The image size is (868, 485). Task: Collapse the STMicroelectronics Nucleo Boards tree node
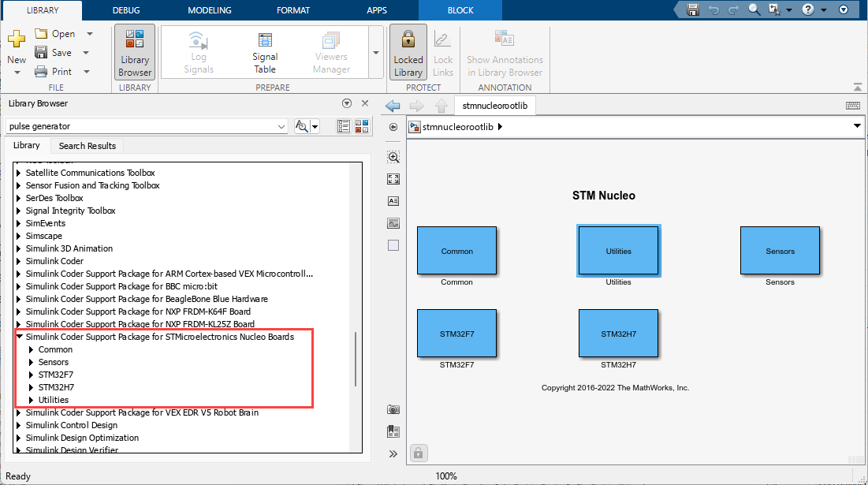pyautogui.click(x=19, y=336)
